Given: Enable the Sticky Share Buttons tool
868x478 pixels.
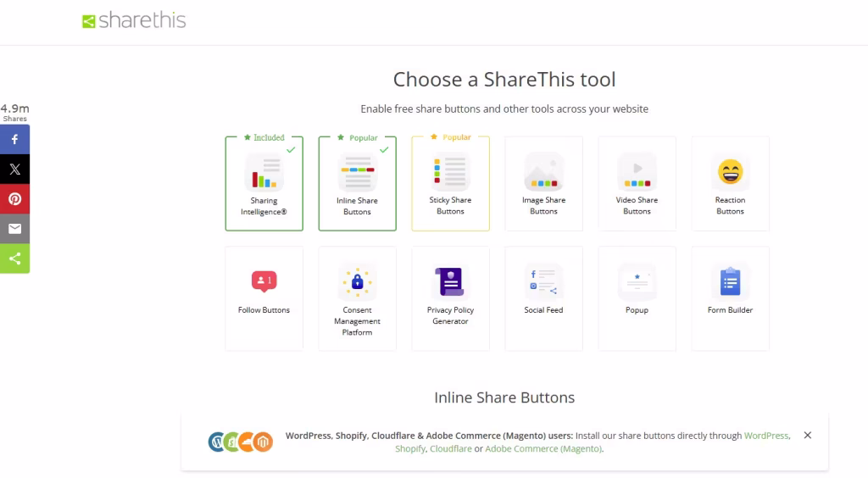Looking at the screenshot, I should tap(450, 183).
